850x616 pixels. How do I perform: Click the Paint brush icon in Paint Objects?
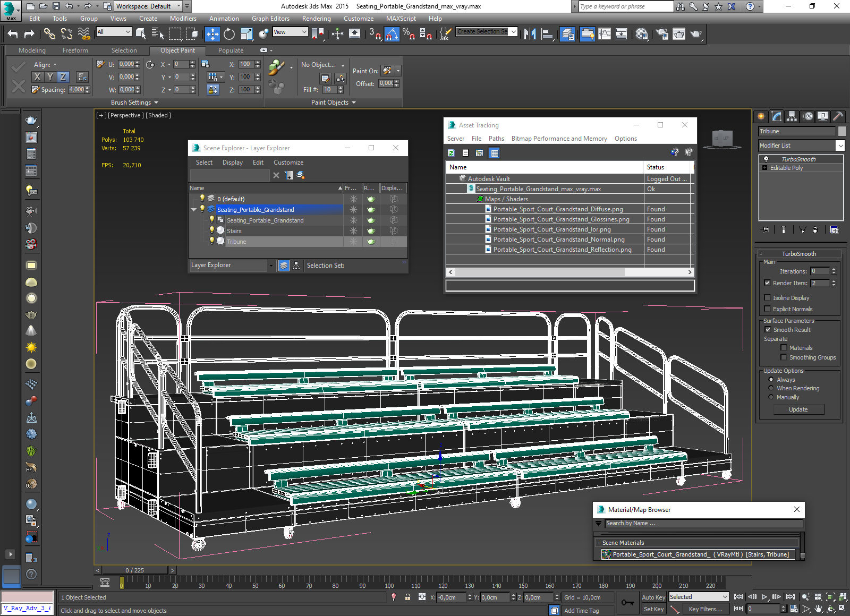click(276, 67)
